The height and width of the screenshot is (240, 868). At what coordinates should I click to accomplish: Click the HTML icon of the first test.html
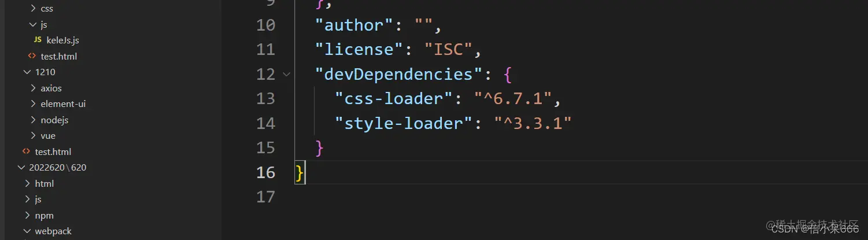32,56
